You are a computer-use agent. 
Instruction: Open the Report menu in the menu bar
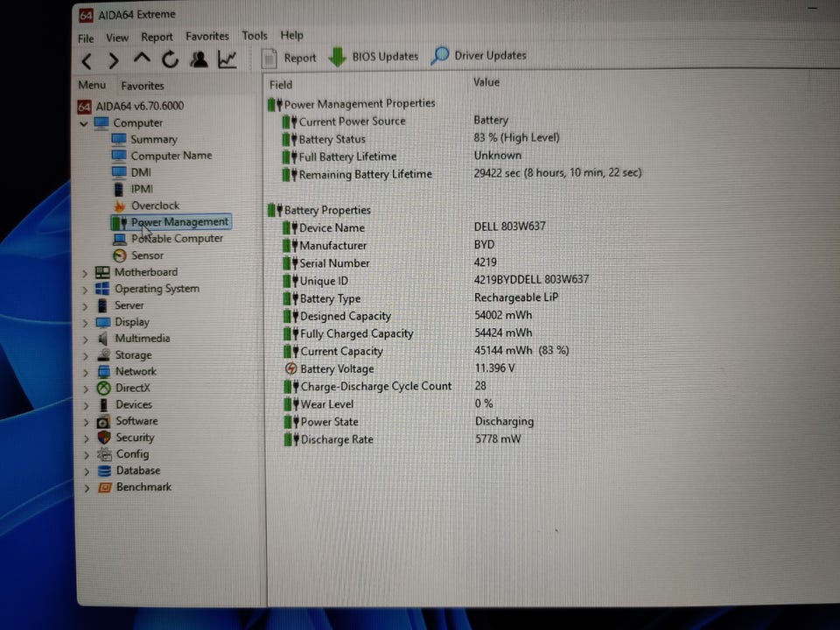157,37
